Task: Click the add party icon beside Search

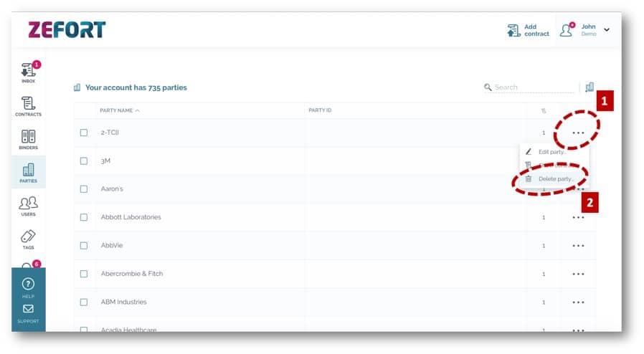Action: 589,87
